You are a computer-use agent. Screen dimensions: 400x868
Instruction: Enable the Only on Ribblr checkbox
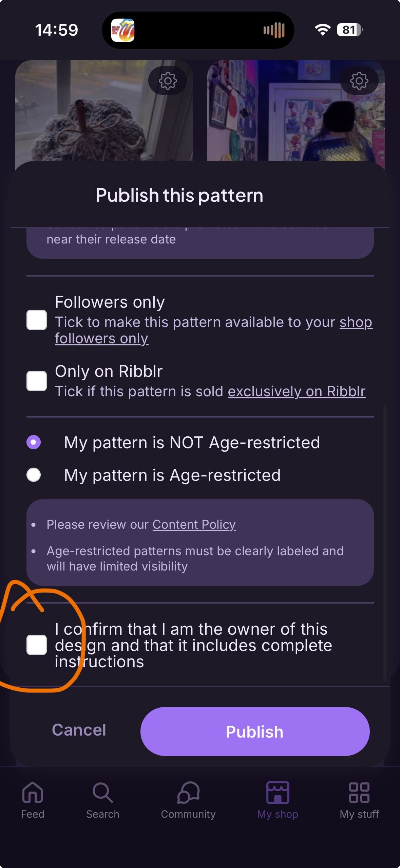tap(37, 381)
